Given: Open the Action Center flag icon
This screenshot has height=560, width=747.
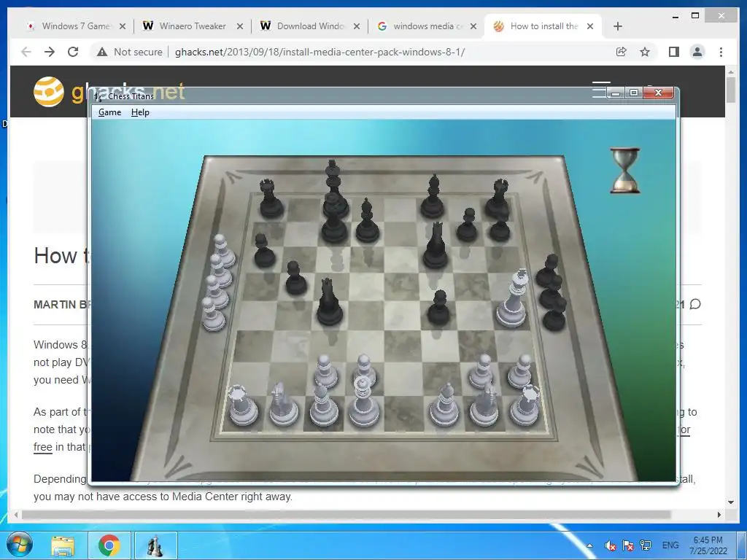Looking at the screenshot, I should [628, 545].
